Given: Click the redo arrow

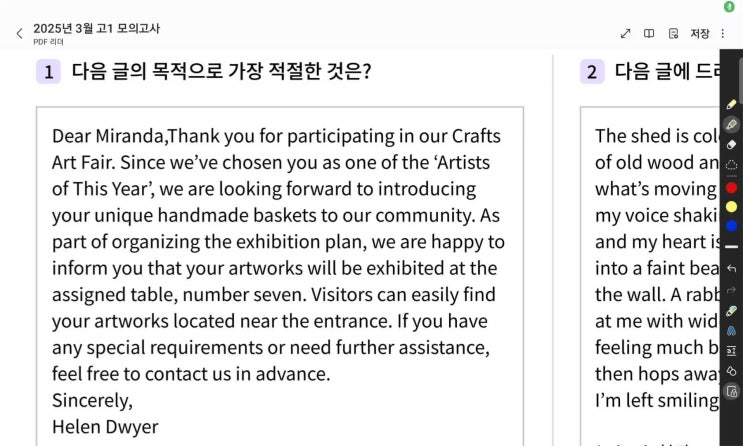Looking at the screenshot, I should pyautogui.click(x=731, y=290).
